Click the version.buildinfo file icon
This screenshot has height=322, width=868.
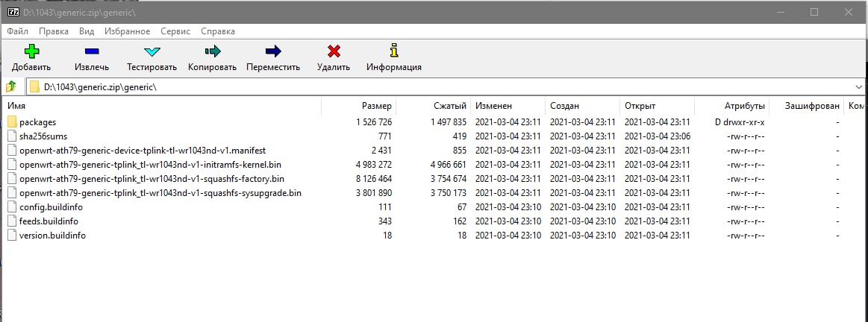[x=12, y=235]
